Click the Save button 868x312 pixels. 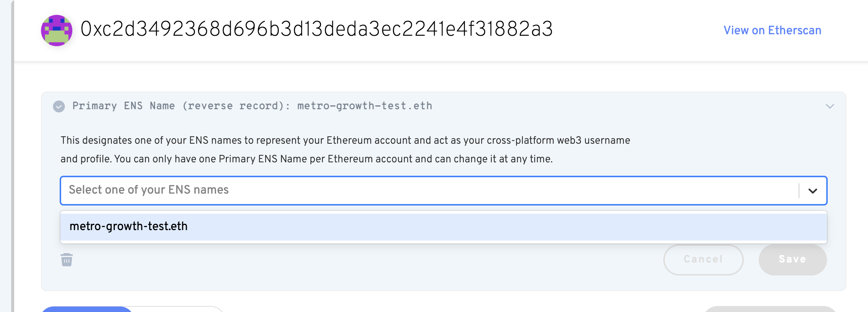click(x=793, y=260)
